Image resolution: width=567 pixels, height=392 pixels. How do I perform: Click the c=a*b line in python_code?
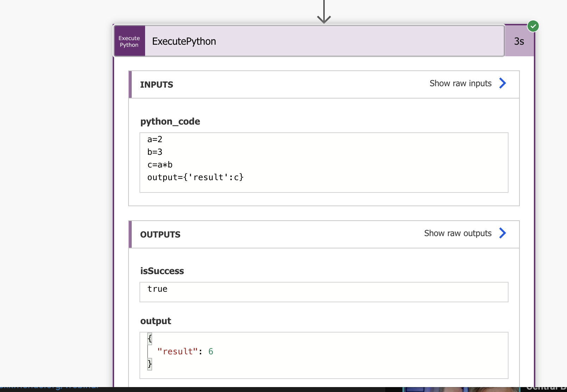160,165
